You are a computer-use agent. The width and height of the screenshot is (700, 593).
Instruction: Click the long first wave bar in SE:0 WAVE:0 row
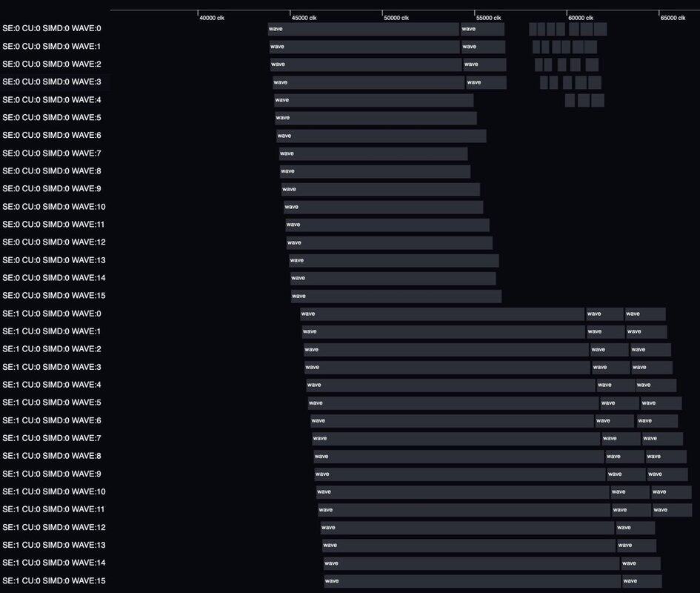[363, 29]
